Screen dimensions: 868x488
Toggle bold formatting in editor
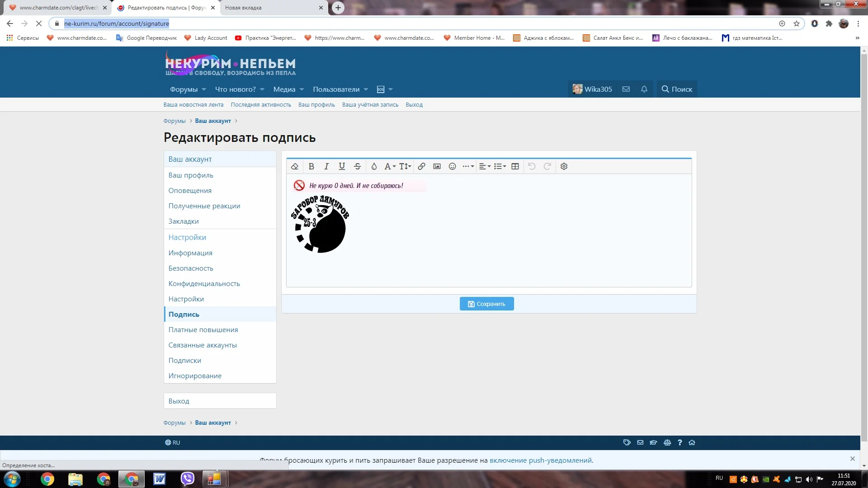pos(311,166)
